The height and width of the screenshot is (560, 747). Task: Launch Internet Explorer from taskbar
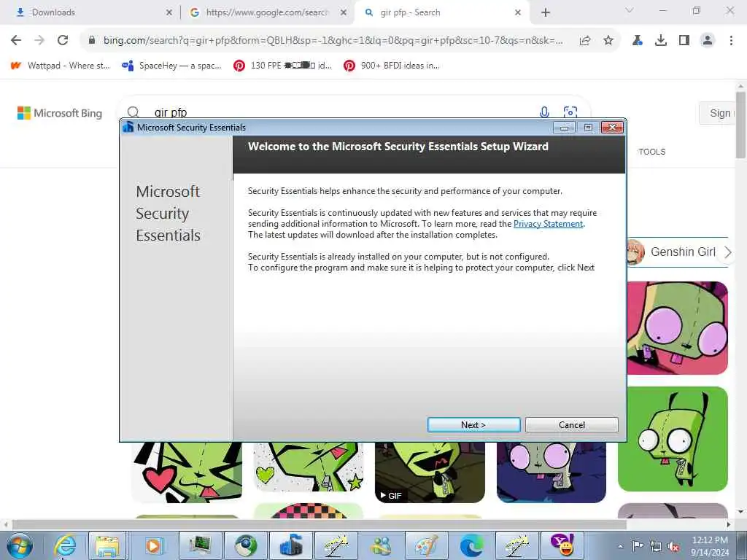tap(65, 545)
